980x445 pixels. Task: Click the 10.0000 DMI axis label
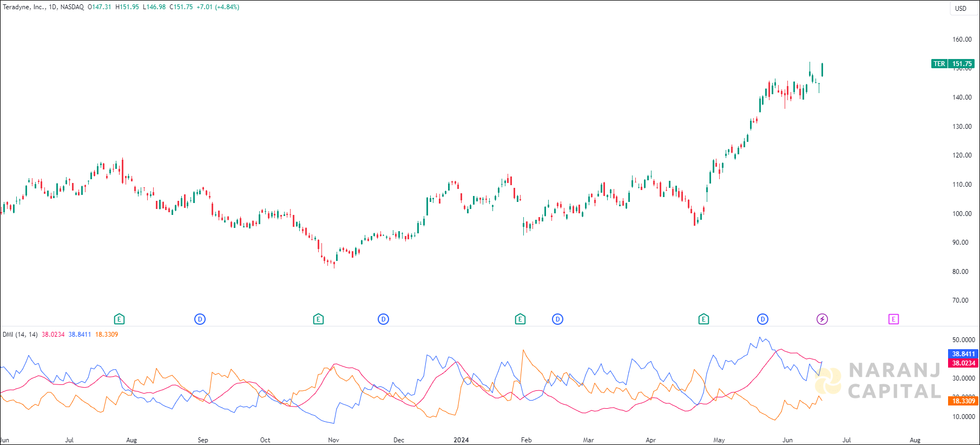point(964,417)
